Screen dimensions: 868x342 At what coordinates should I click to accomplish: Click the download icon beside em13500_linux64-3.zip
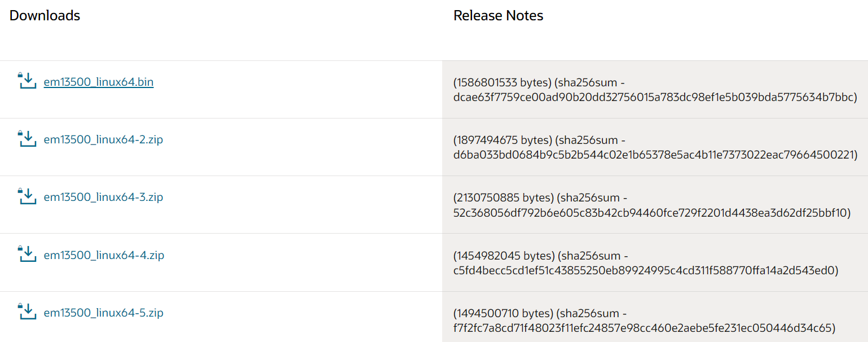click(x=27, y=197)
